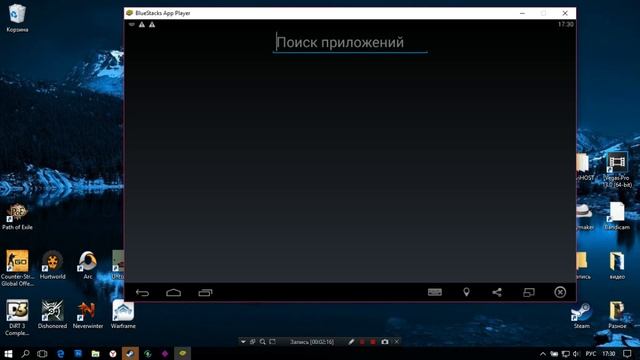
Task: Select the Steam desktop shortcut
Action: click(582, 314)
